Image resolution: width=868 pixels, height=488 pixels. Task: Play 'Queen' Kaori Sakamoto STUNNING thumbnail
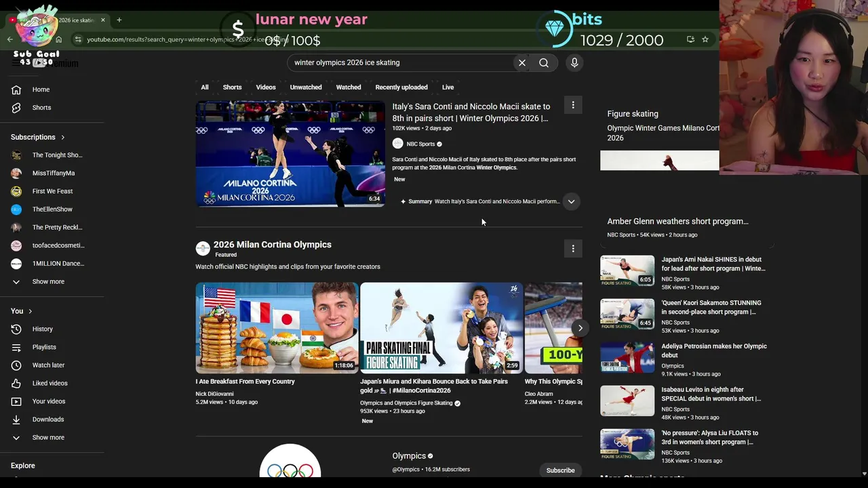(x=627, y=314)
